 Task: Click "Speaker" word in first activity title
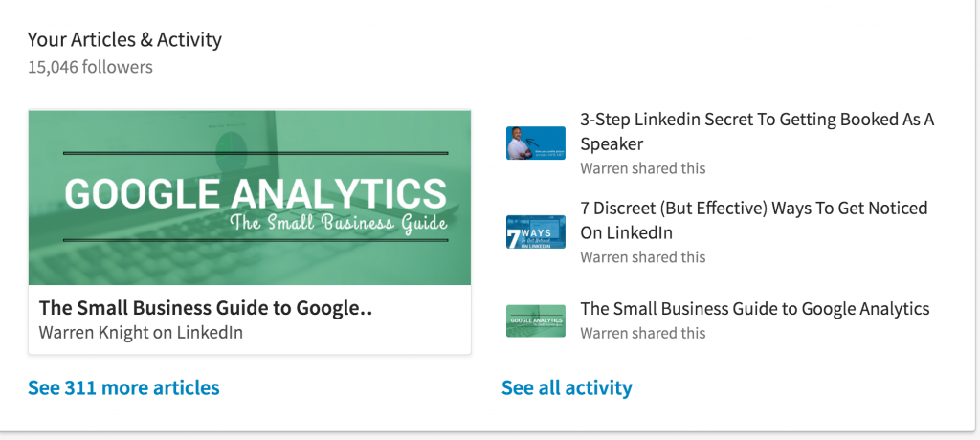[612, 145]
